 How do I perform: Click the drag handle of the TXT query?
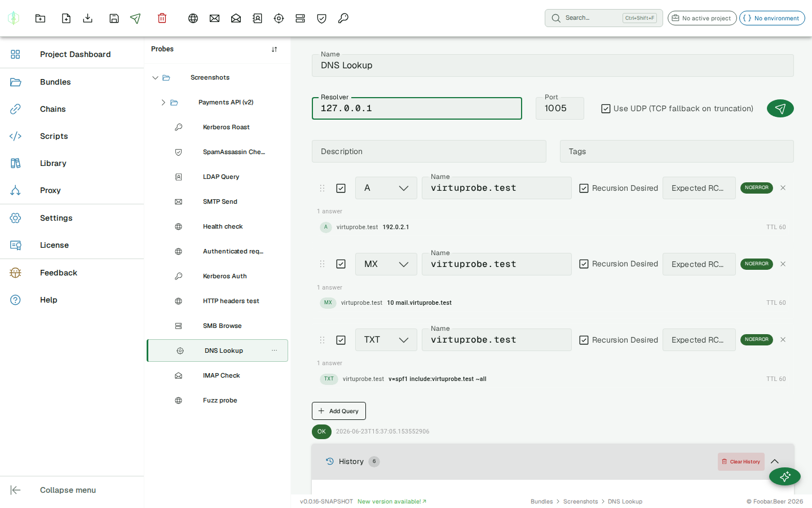pyautogui.click(x=322, y=340)
